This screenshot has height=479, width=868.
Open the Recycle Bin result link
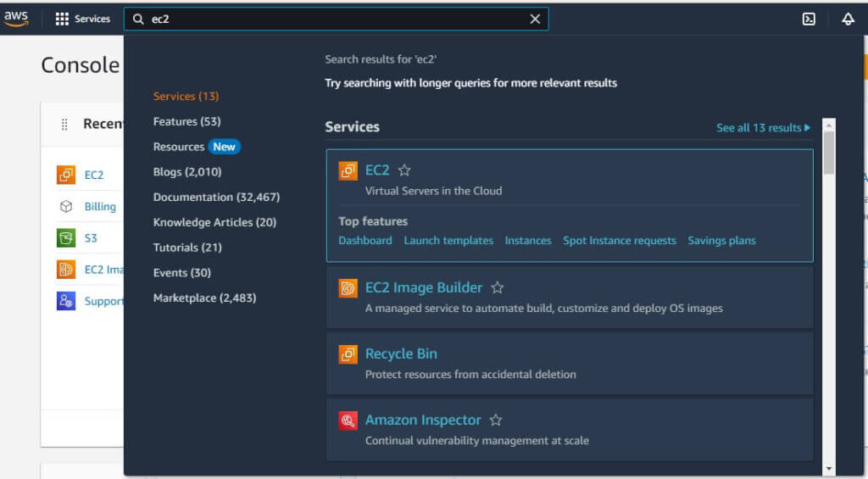(x=401, y=354)
